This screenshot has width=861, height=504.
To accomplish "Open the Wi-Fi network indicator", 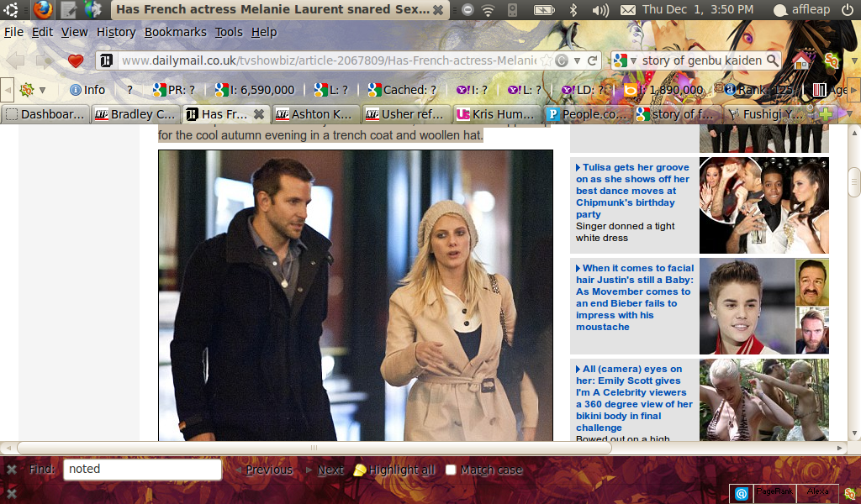I will click(x=488, y=9).
